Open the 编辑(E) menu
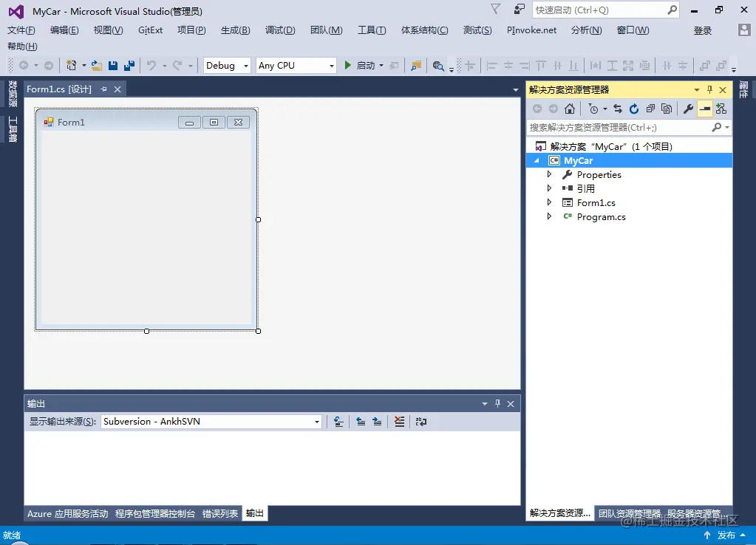Image resolution: width=756 pixels, height=545 pixels. (64, 30)
